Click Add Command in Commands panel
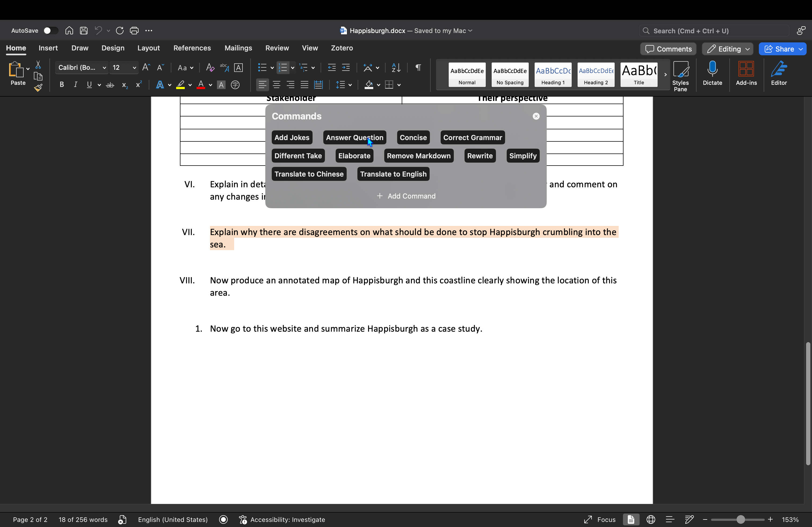Viewport: 812px width, 527px height. tap(406, 196)
